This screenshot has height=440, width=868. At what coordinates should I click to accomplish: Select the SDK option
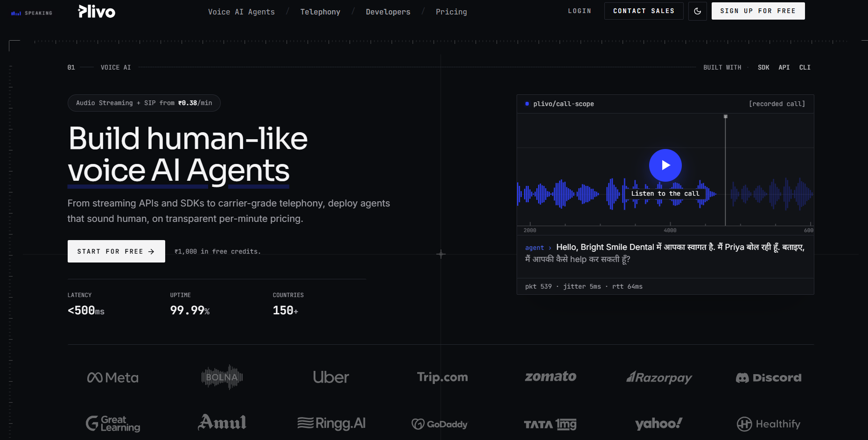point(763,67)
